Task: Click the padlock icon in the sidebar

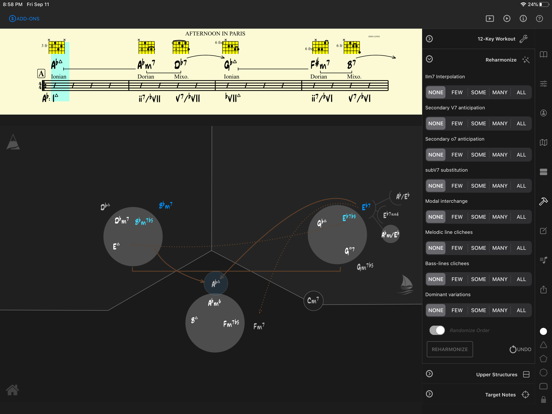Action: pyautogui.click(x=544, y=400)
